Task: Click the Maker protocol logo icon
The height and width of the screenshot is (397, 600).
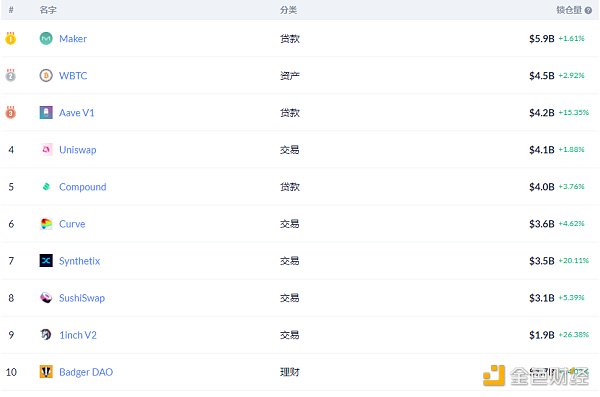Action: pyautogui.click(x=46, y=38)
